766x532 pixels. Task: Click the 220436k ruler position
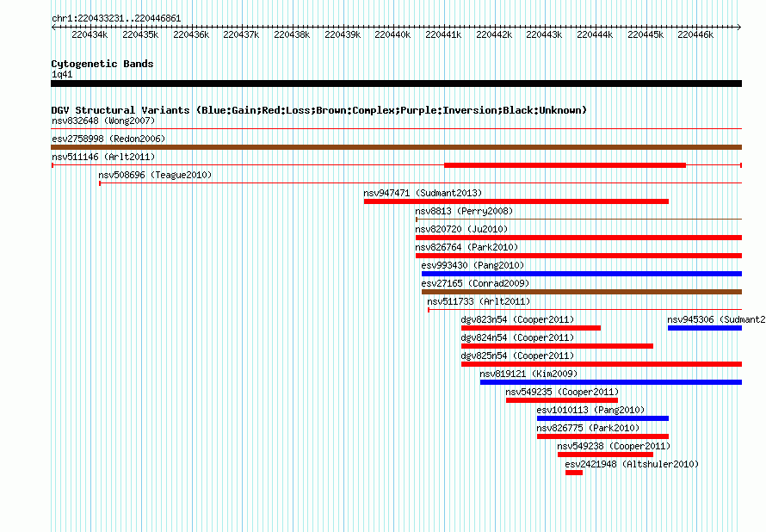[x=191, y=34]
